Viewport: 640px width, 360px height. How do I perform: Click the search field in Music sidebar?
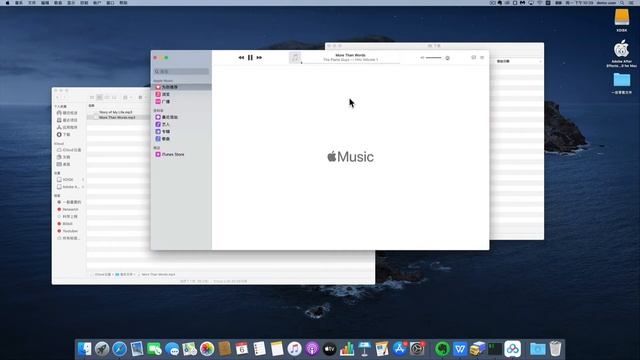click(182, 71)
